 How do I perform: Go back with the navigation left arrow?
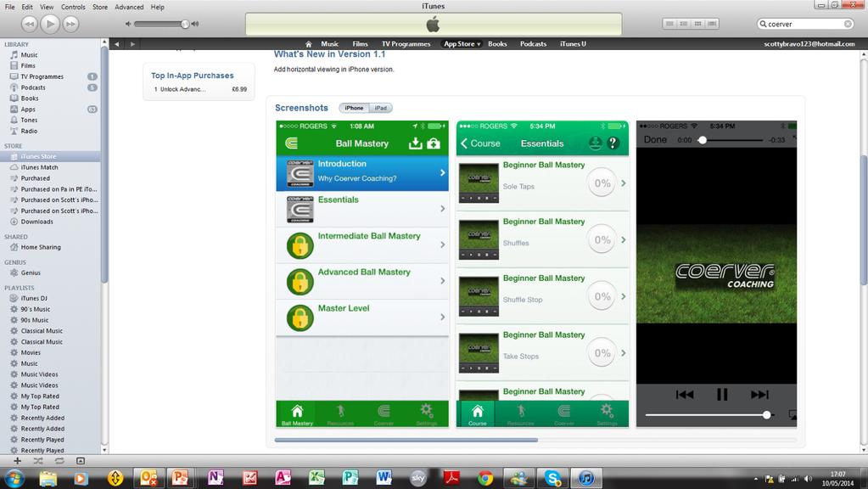tap(117, 44)
